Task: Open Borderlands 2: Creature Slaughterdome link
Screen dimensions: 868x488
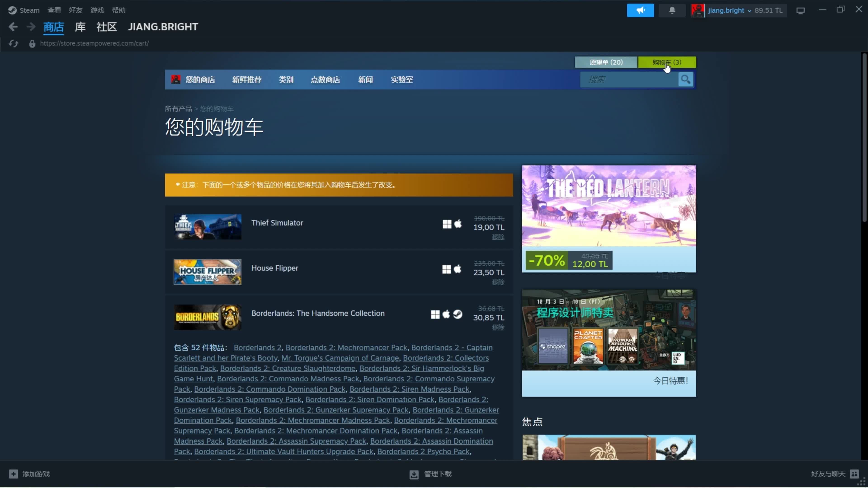Action: pos(288,368)
